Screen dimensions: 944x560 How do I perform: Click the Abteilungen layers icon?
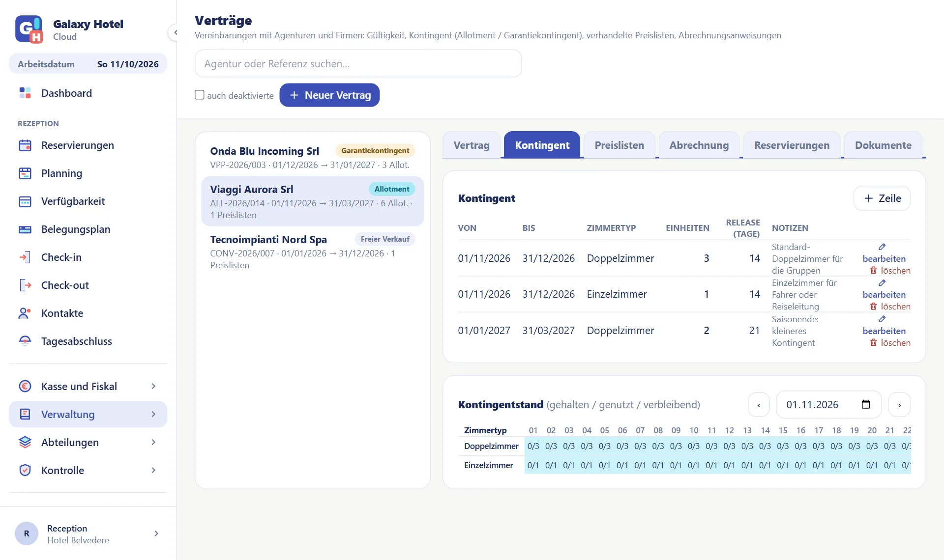[x=25, y=442]
